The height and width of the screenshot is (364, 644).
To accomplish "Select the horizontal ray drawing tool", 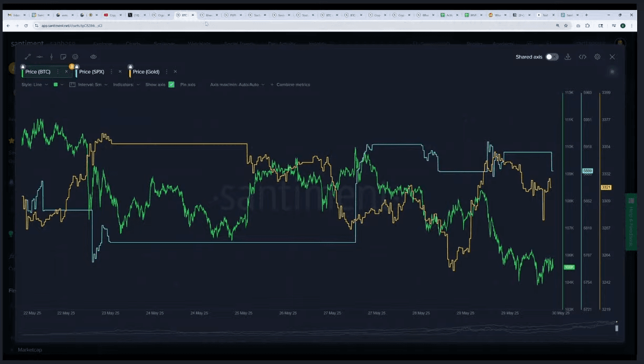I will point(39,57).
